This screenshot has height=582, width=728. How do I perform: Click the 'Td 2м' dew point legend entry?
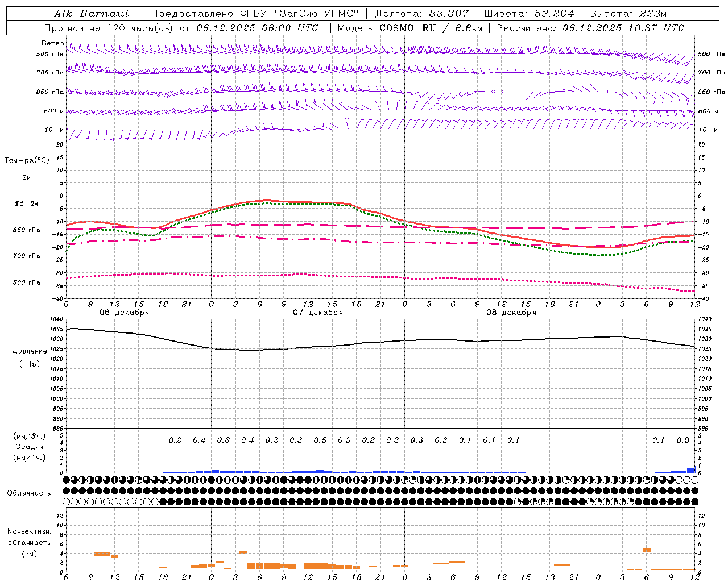pyautogui.click(x=27, y=203)
